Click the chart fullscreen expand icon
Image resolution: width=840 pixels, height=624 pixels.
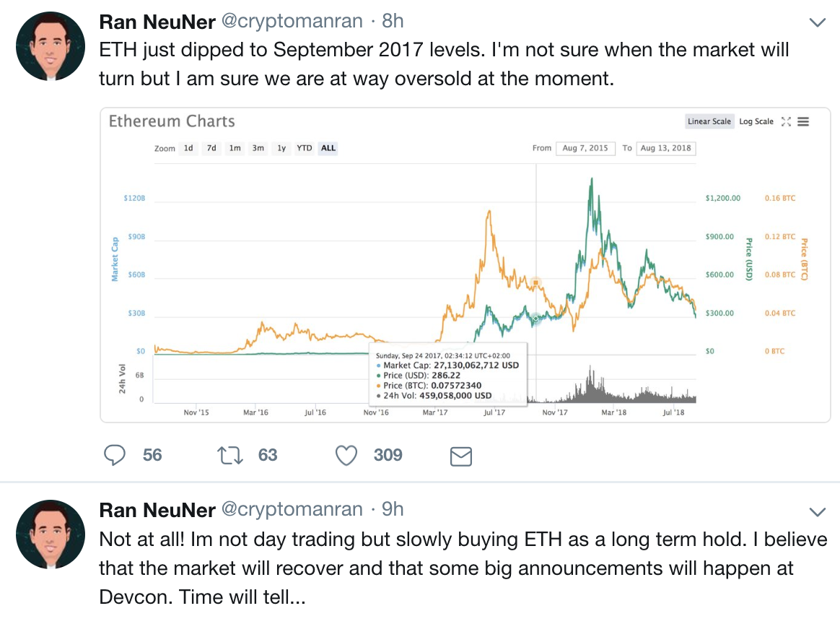(x=787, y=121)
